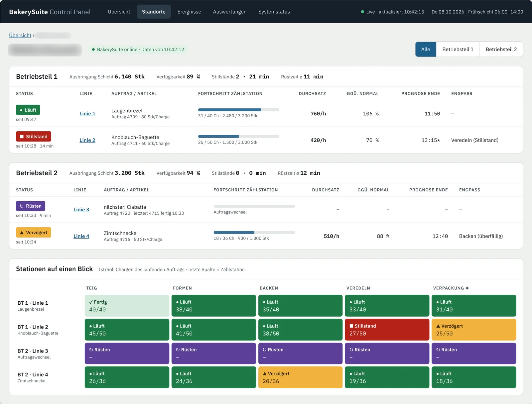Select the Verpackung 31/40 tile
Screen dimensions: 532x404
tap(474, 306)
